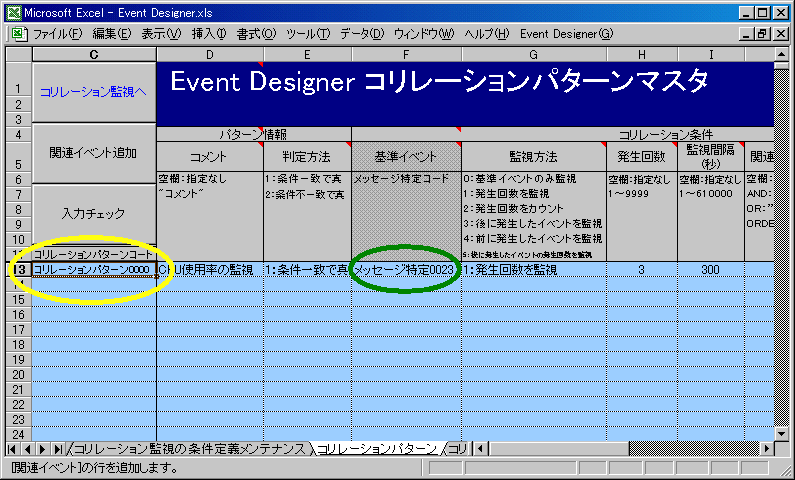Select the コリレーションパターン sheet tab

tap(377, 449)
